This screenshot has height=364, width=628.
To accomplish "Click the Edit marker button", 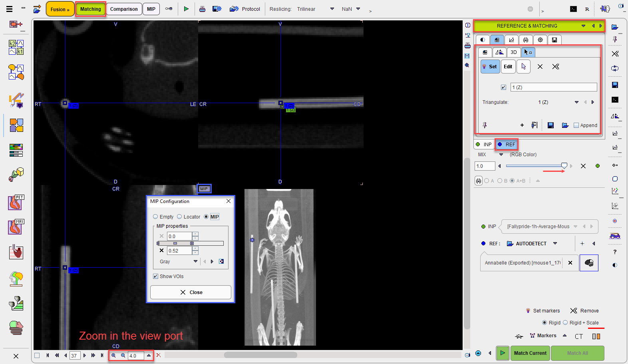I will (508, 67).
